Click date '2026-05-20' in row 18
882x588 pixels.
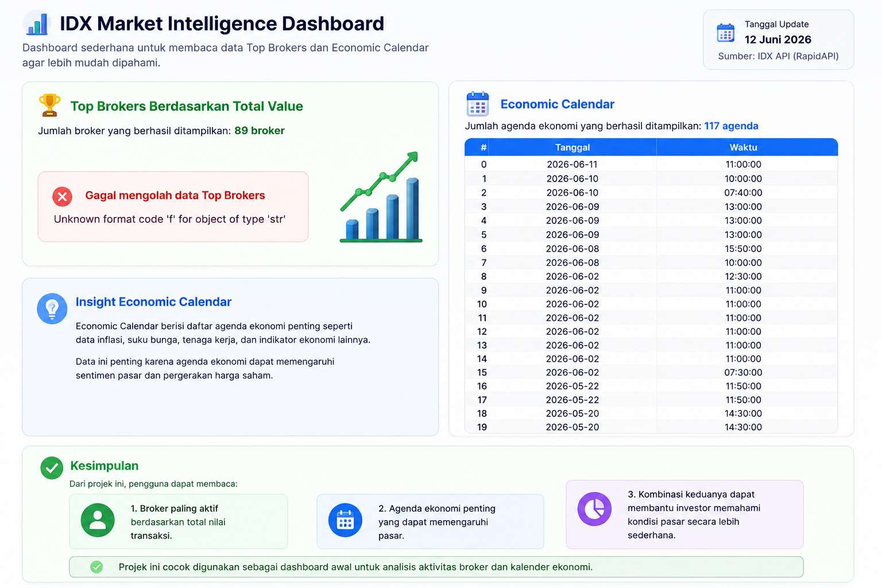tap(572, 413)
